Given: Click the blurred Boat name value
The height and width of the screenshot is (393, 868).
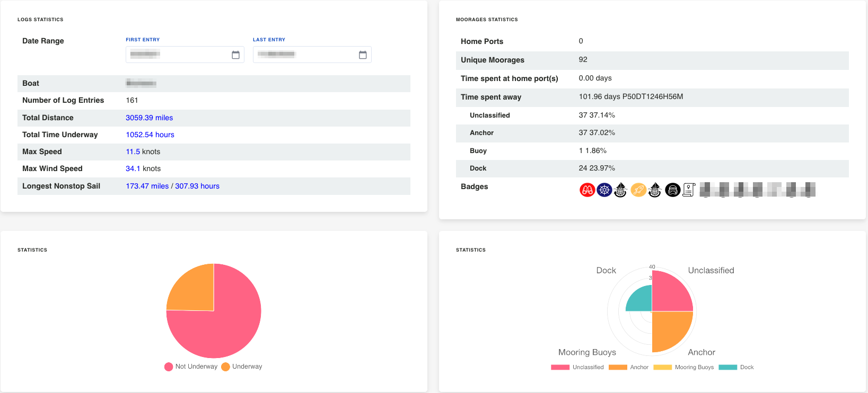Looking at the screenshot, I should point(141,83).
